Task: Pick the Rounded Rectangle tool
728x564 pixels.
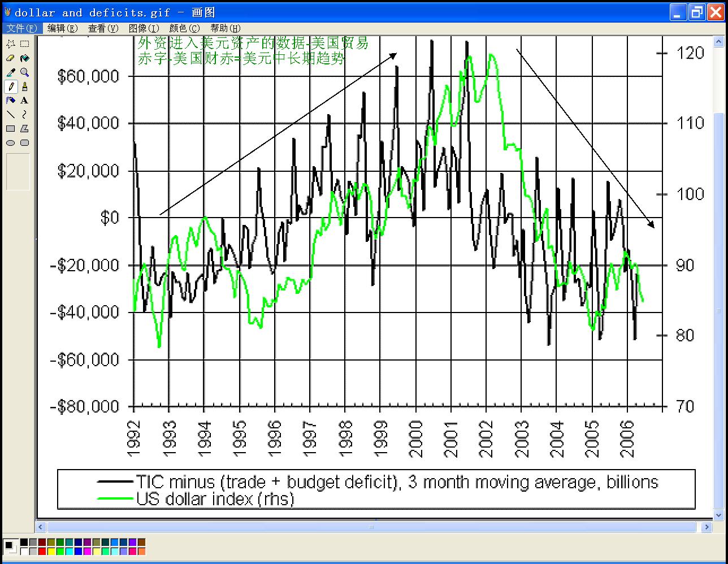Action: (x=24, y=142)
